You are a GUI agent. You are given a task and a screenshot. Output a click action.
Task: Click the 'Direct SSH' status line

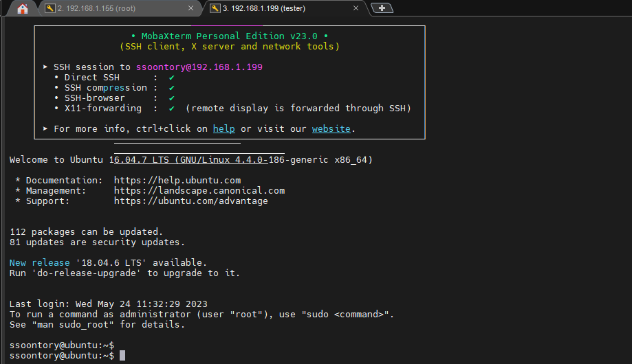click(x=115, y=78)
